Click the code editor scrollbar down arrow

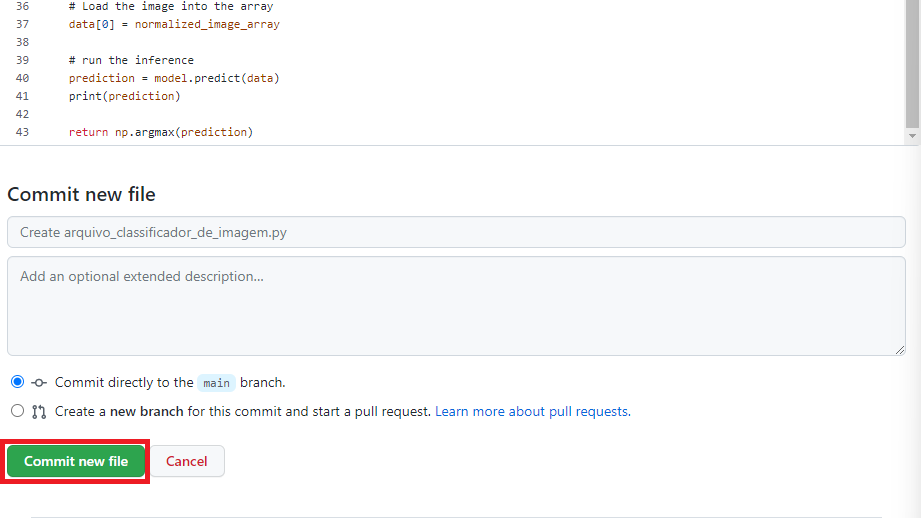(912, 136)
